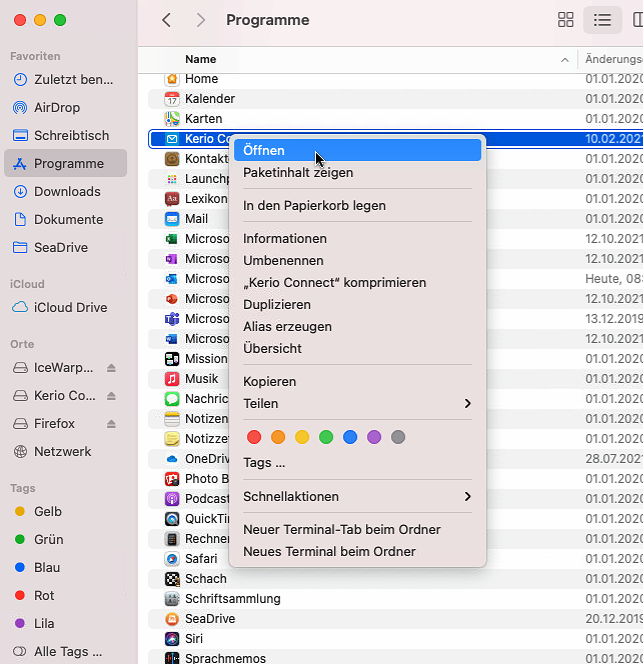Image resolution: width=643 pixels, height=664 pixels.
Task: Click the Schach chess icon
Action: (172, 579)
